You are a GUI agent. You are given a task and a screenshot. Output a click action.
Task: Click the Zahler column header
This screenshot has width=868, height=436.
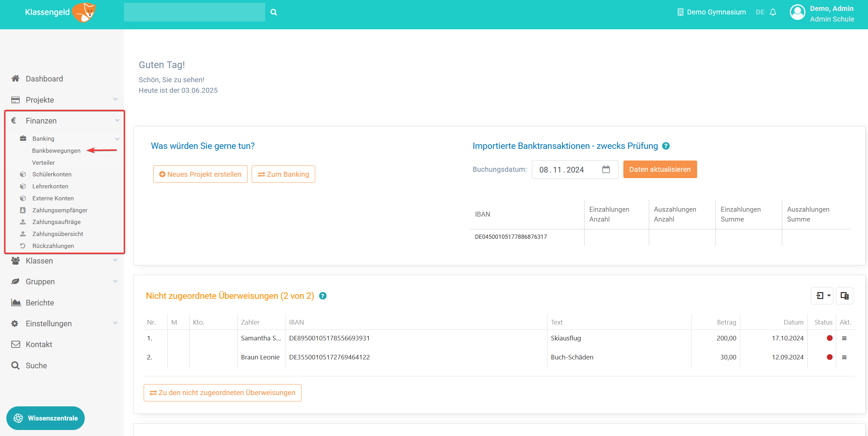coord(250,322)
